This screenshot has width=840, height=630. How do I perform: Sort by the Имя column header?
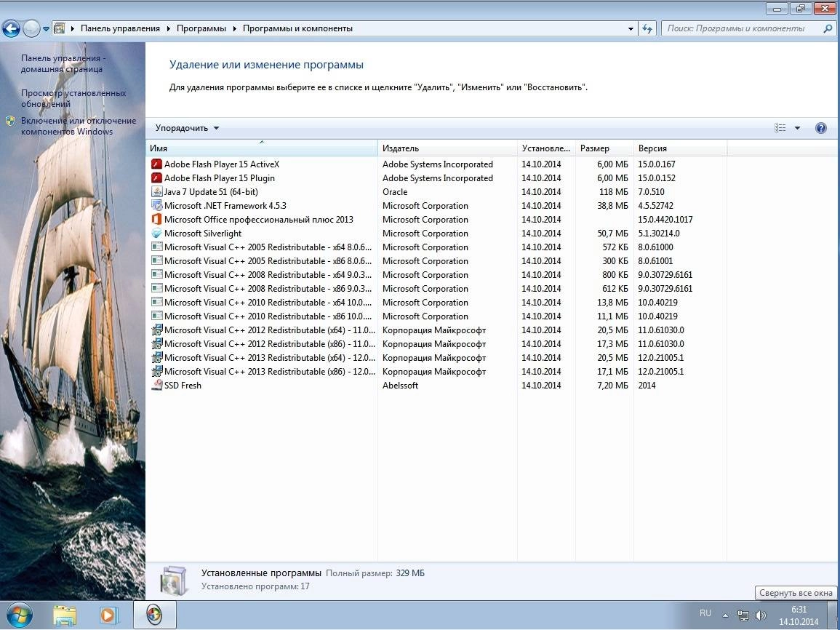261,148
